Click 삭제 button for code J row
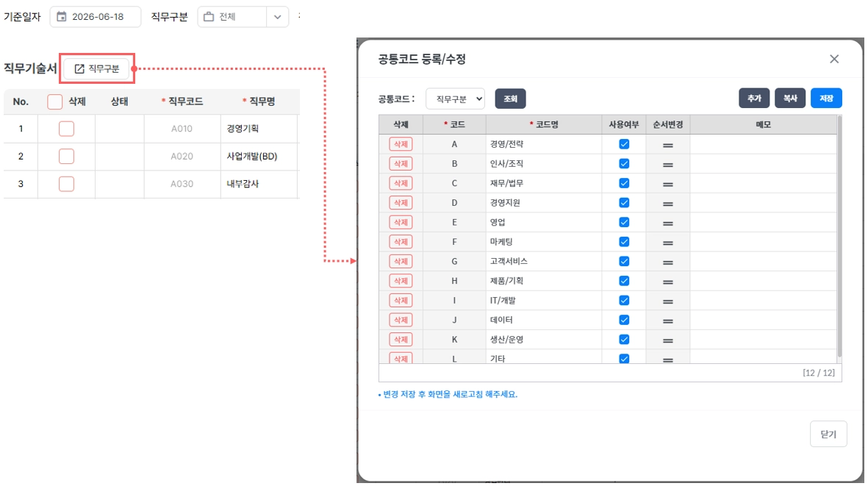The image size is (868, 486). tap(401, 319)
